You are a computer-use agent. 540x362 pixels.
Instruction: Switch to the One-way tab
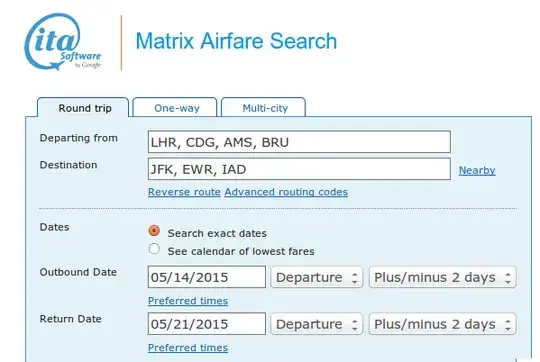175,108
